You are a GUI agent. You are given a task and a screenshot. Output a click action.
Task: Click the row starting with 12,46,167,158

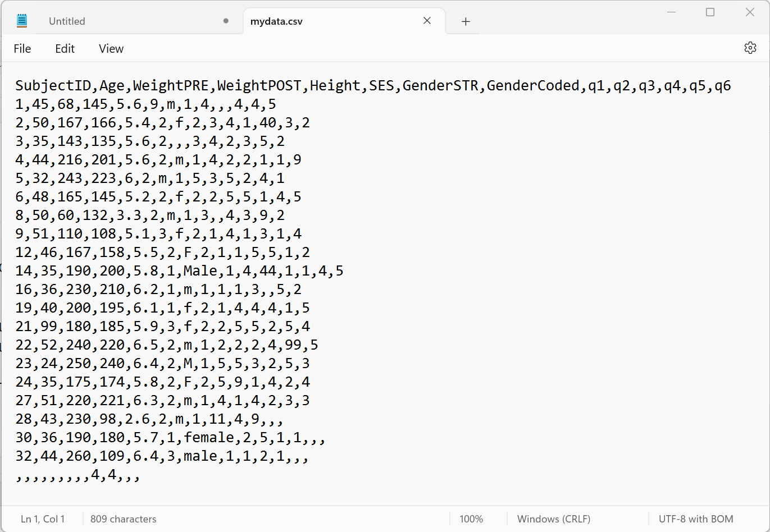163,253
